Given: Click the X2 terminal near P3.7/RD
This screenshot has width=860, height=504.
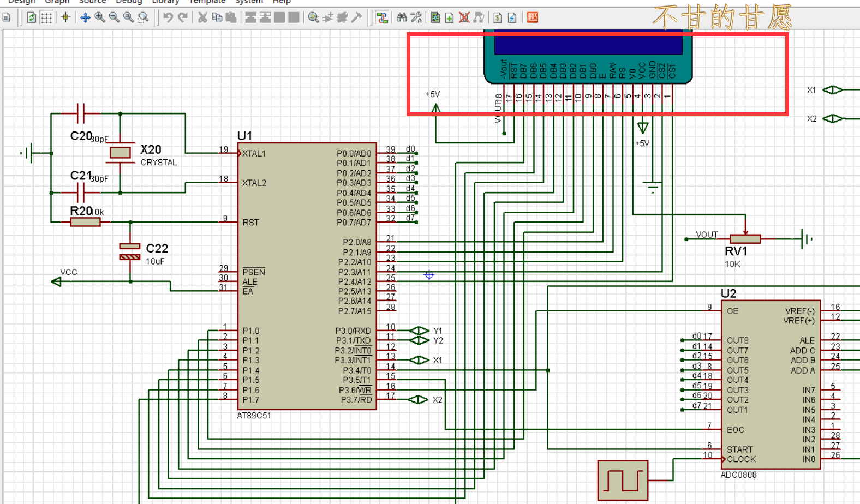Looking at the screenshot, I should pos(418,400).
